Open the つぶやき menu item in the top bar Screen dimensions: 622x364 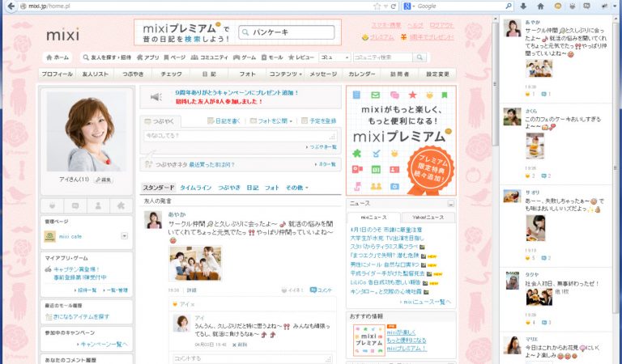coord(133,74)
